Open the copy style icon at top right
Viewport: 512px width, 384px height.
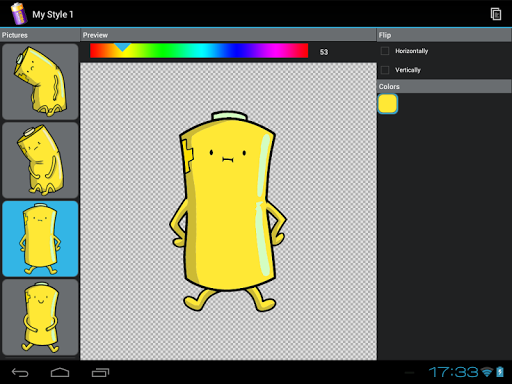pos(496,14)
